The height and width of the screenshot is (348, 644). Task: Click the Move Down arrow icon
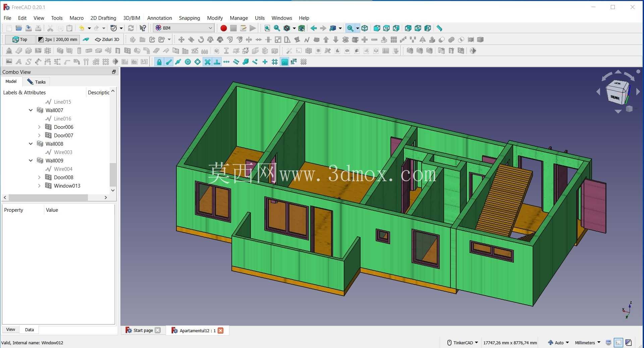point(336,40)
